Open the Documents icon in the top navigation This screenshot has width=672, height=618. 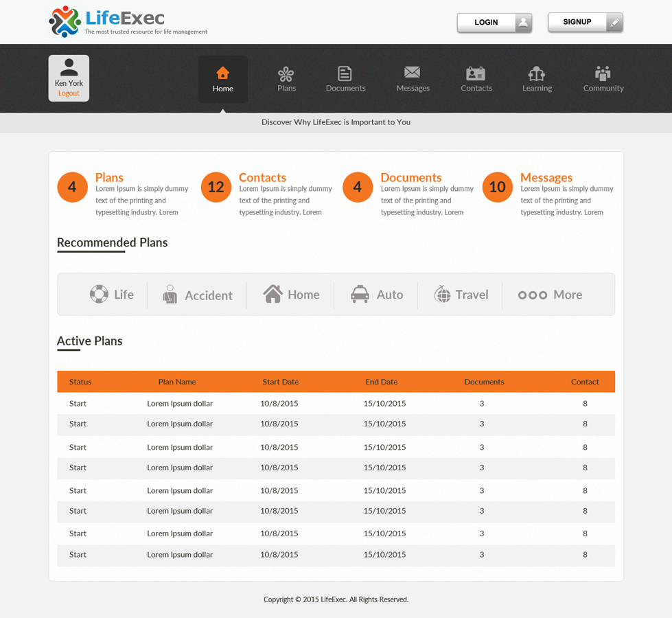345,74
